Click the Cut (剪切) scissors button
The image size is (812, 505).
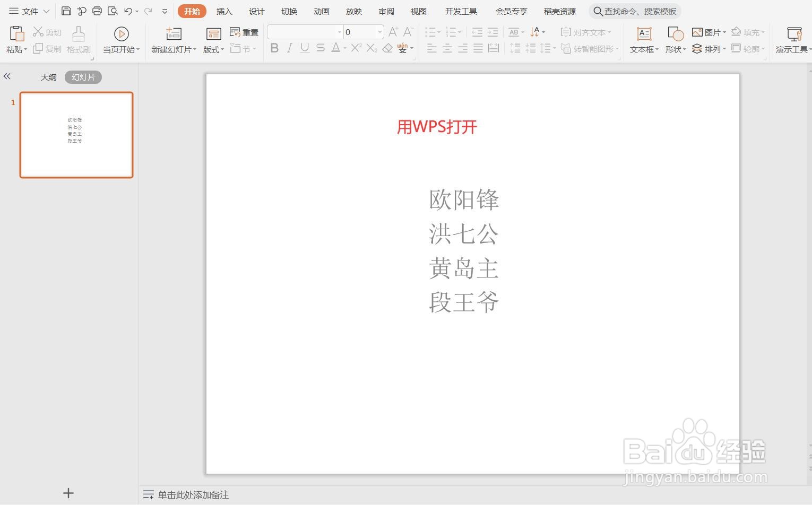(47, 32)
